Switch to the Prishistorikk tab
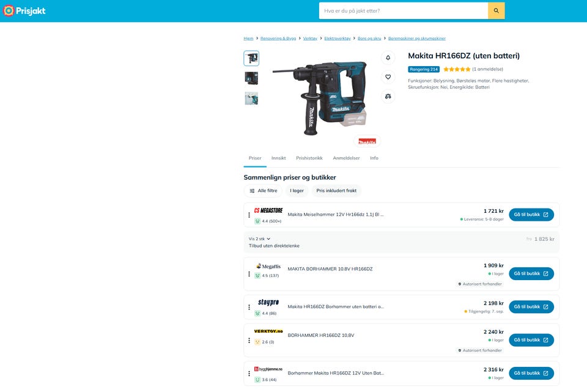Viewport: 587px width, 392px height. click(x=309, y=158)
